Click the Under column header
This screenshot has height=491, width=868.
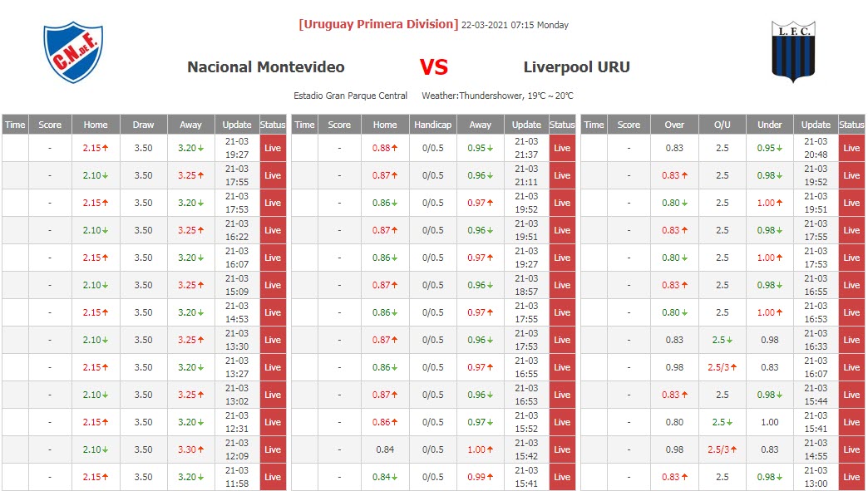click(769, 125)
